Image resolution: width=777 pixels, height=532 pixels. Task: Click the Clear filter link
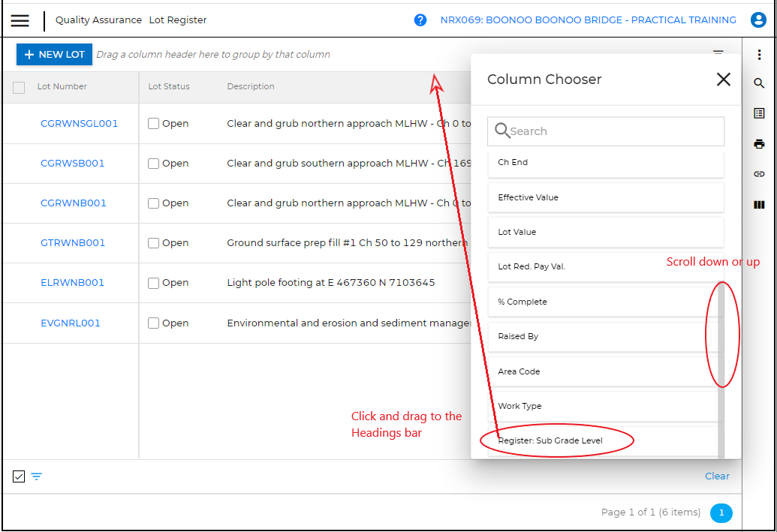(717, 476)
